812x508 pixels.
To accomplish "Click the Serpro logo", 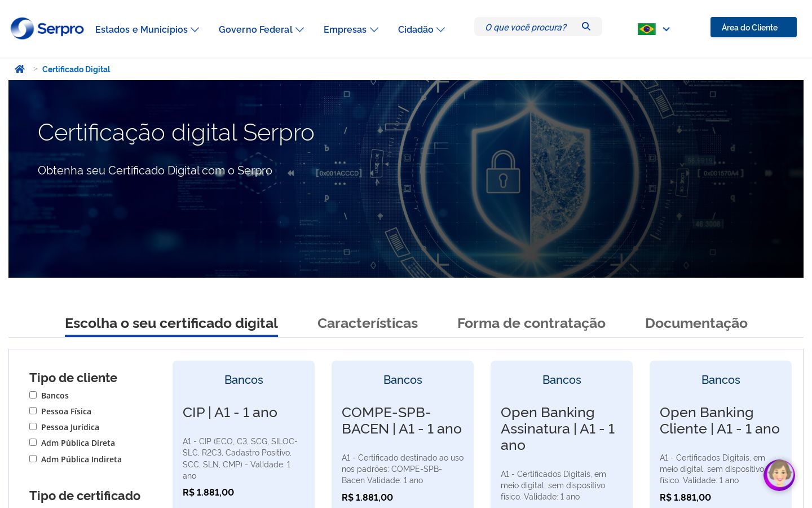I will [x=47, y=28].
